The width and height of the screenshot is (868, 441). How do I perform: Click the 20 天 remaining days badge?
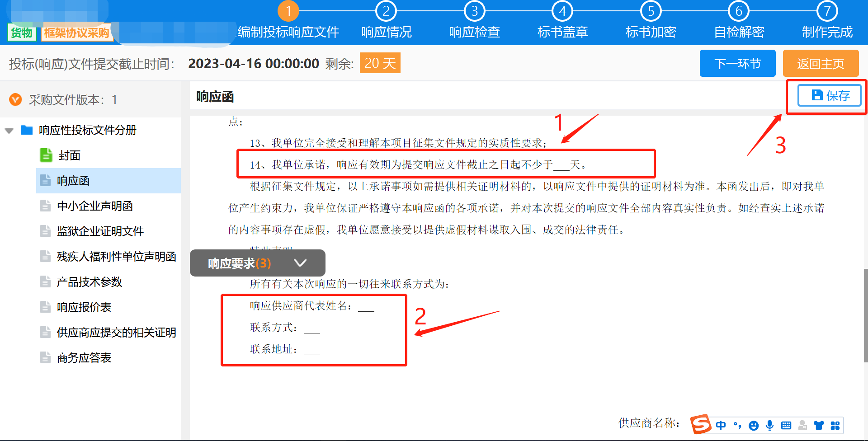click(x=380, y=63)
